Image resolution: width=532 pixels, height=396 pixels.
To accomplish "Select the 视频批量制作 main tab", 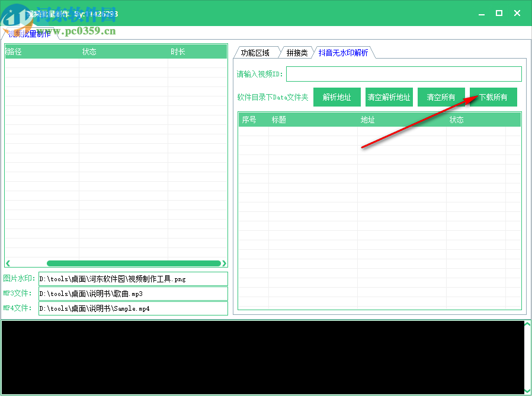I will coord(30,34).
